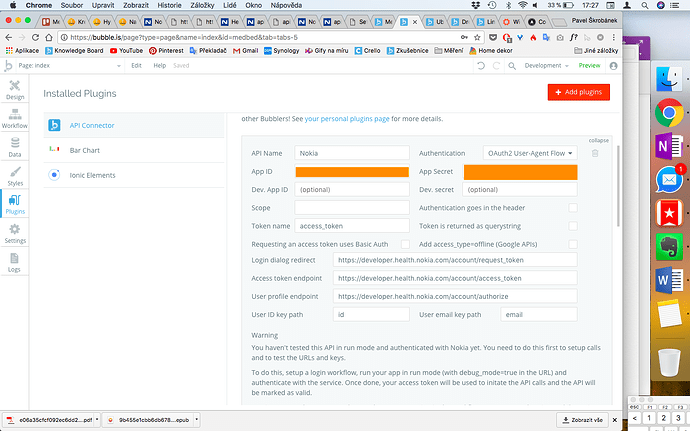Screen dimensions: 690x431
Task: Select the Bar Chart plugin
Action: point(134,150)
